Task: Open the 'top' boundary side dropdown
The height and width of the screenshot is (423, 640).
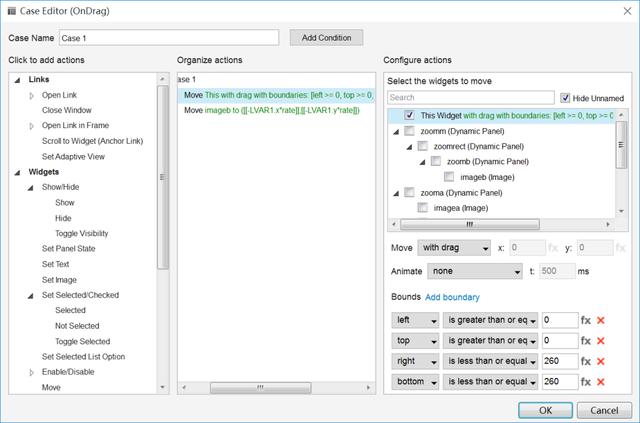Action: pos(415,341)
